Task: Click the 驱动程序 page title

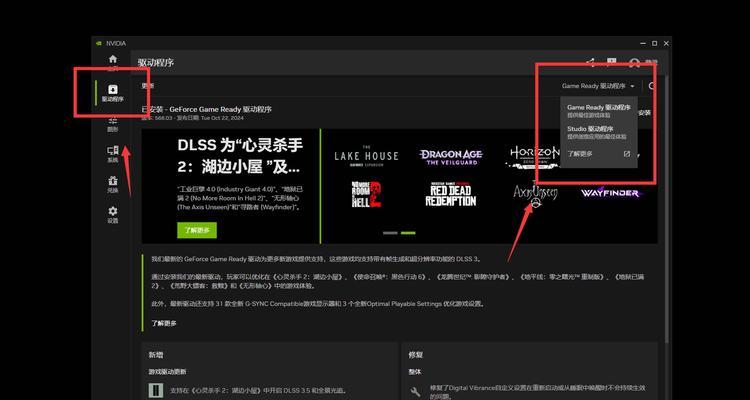Action: point(156,63)
